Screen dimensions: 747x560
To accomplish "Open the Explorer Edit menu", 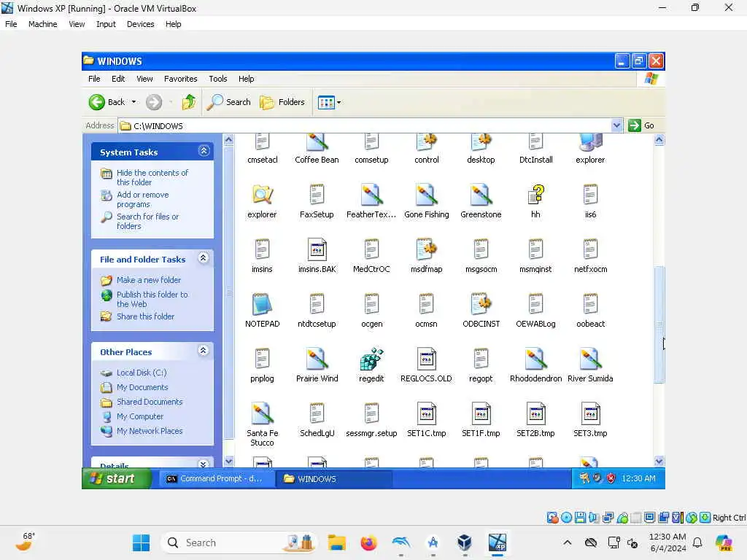I will tap(118, 79).
